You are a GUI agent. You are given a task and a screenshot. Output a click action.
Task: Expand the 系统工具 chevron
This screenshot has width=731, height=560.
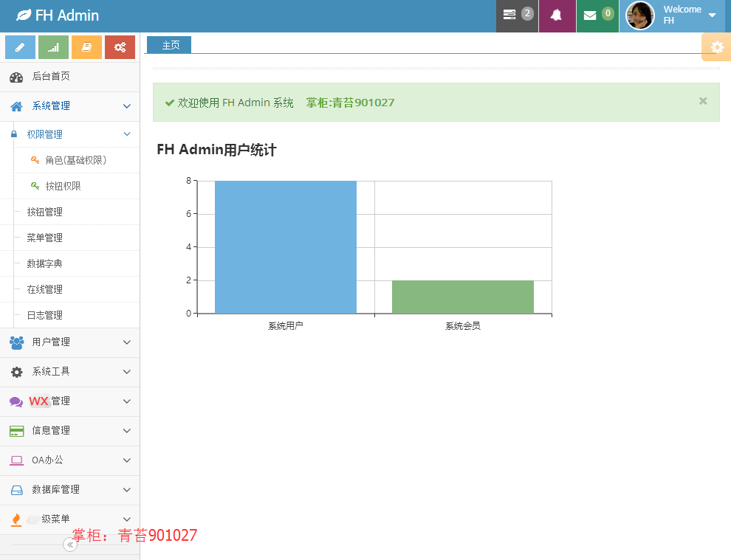127,372
